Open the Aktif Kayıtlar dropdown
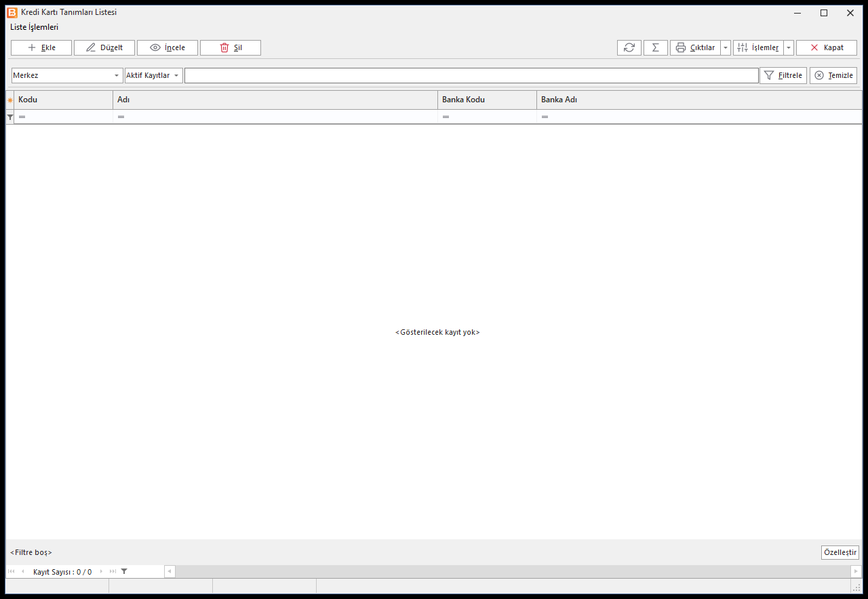 154,75
